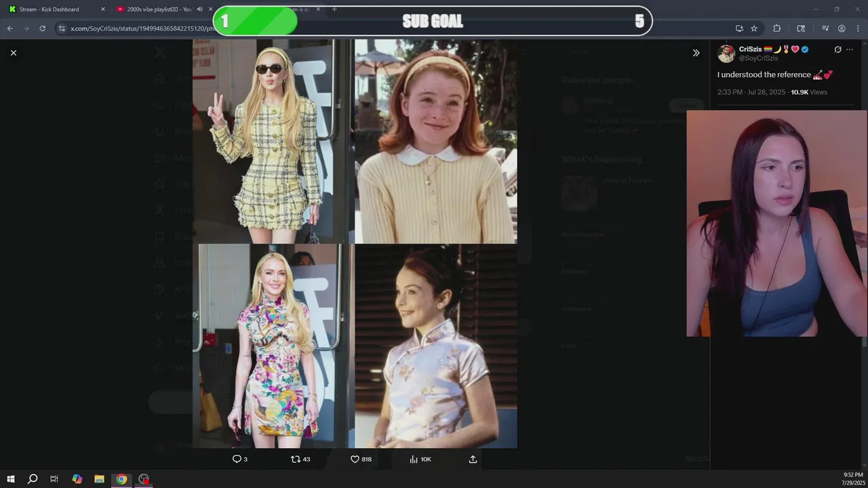Open Copilot from the taskbar
The width and height of the screenshot is (868, 488).
tap(77, 479)
